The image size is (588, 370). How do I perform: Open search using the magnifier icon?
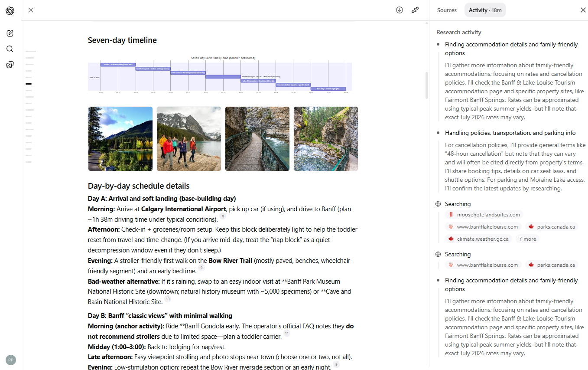pyautogui.click(x=10, y=49)
